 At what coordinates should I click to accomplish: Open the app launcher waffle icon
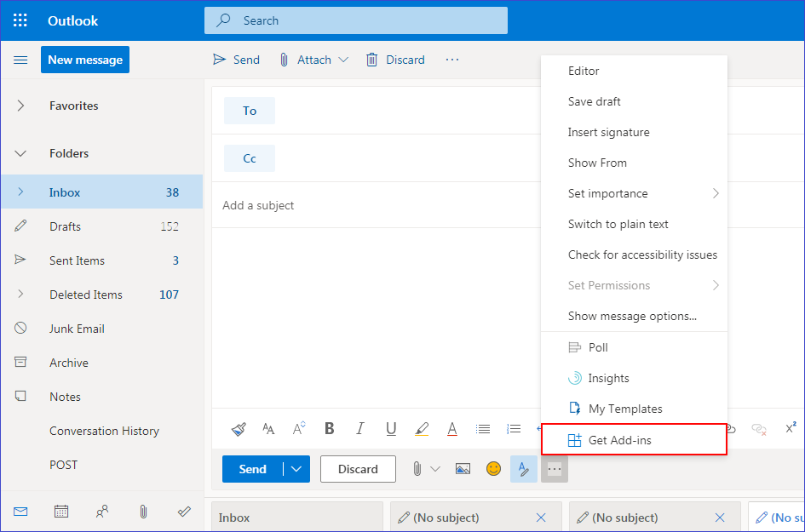tap(20, 20)
